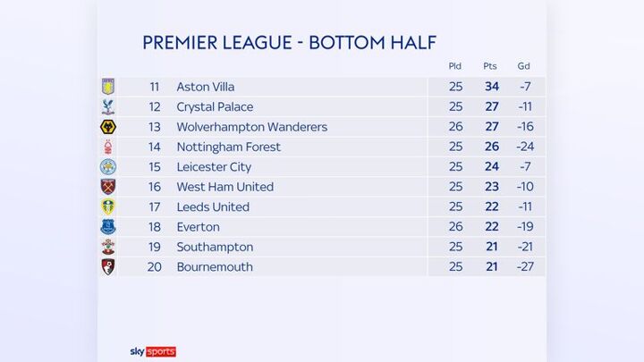Click Everton's 22 points value
Viewport: 644px width, 362px height.
point(490,227)
